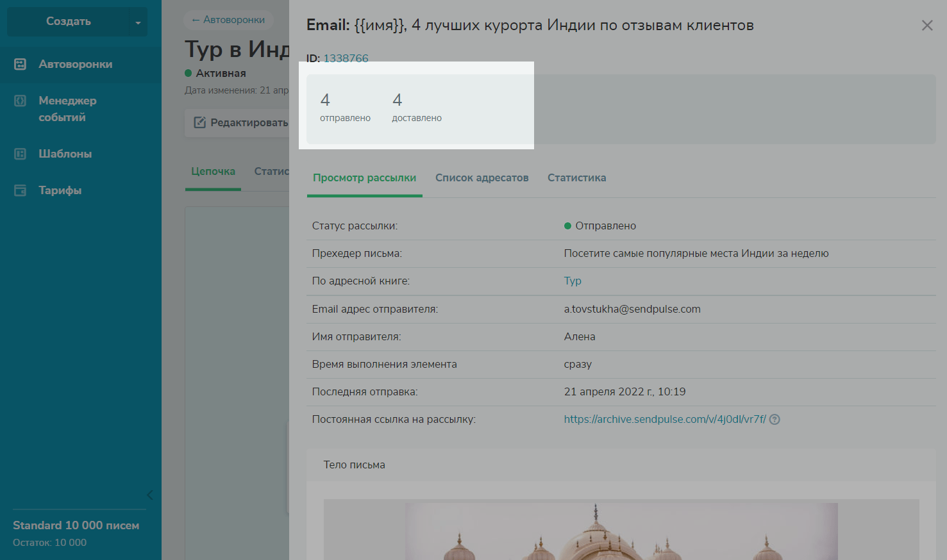
Task: Click the Тарифы wallet icon
Action: point(21,190)
